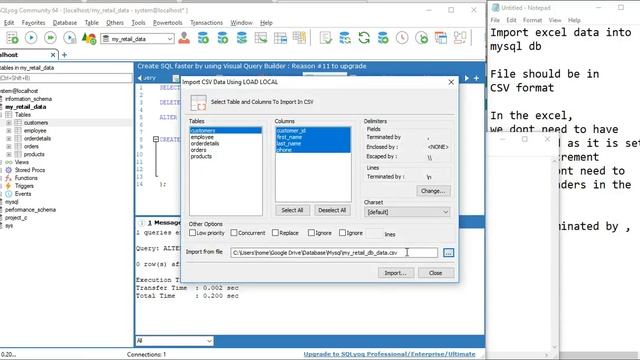Check the Ignore checkbox next to Replace
This screenshot has width=640, height=360.
coord(311,233)
